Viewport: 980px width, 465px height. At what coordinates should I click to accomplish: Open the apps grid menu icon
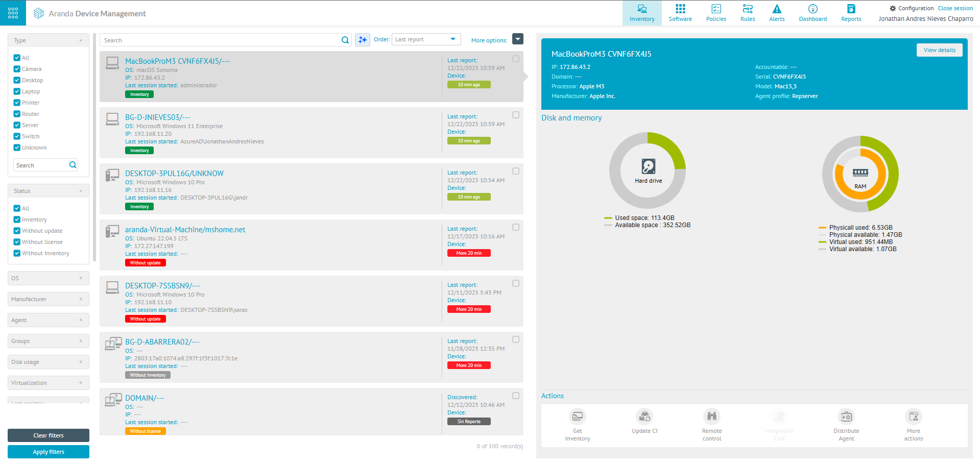click(x=13, y=13)
